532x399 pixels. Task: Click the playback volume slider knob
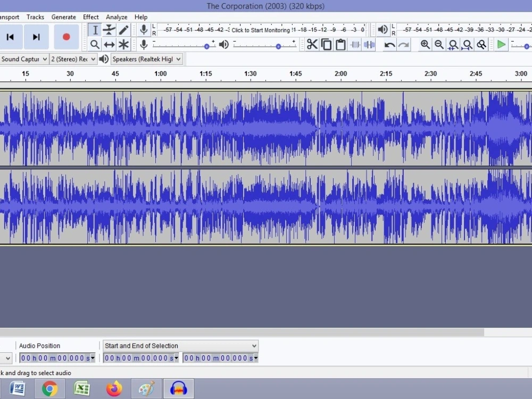(278, 46)
